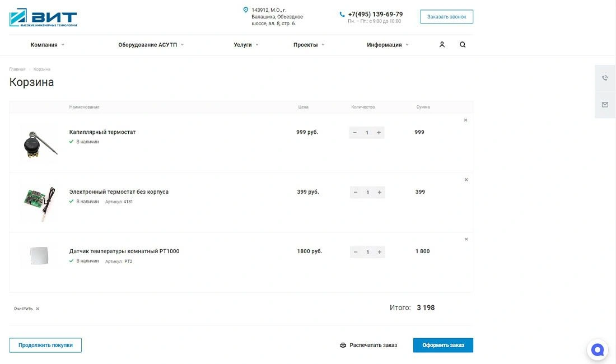Click the ВИТ company logo
The image size is (616, 364).
pyautogui.click(x=43, y=18)
